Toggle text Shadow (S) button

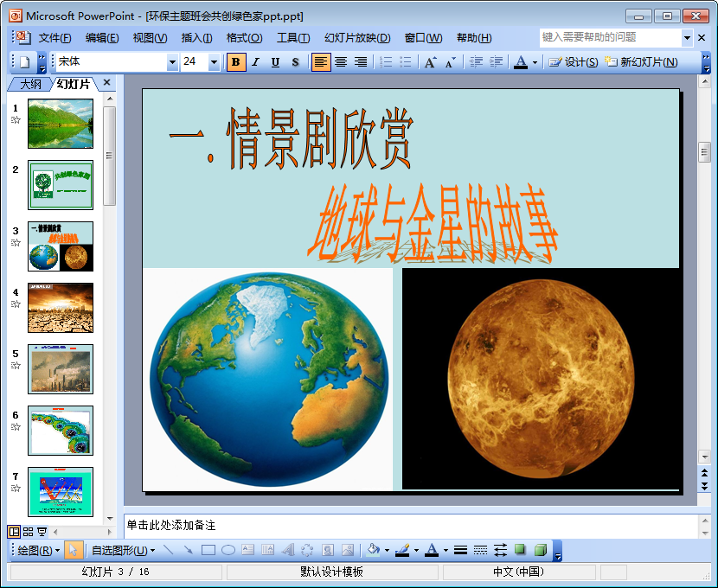tap(295, 62)
